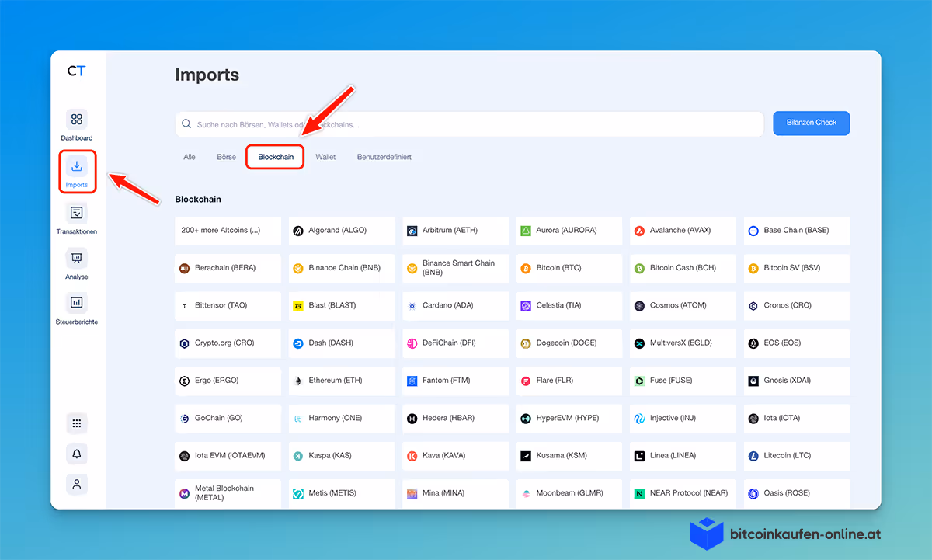Open the notifications bell icon
This screenshot has height=560, width=932.
(x=76, y=454)
